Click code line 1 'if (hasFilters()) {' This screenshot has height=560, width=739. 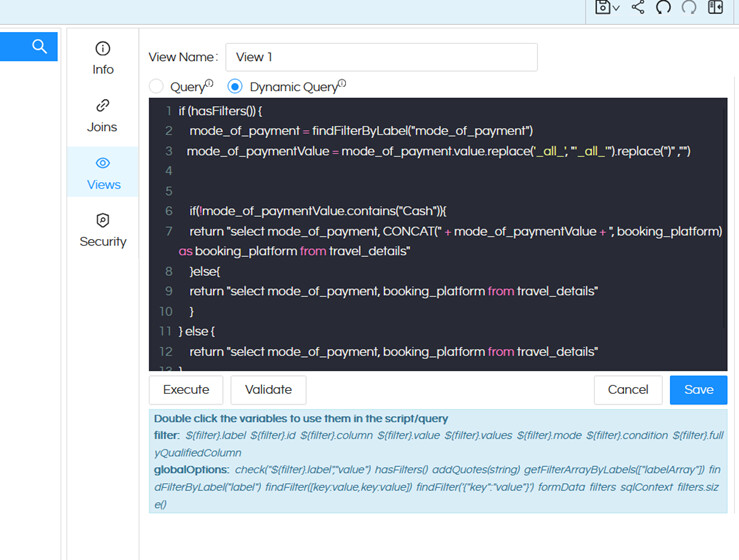tap(220, 111)
